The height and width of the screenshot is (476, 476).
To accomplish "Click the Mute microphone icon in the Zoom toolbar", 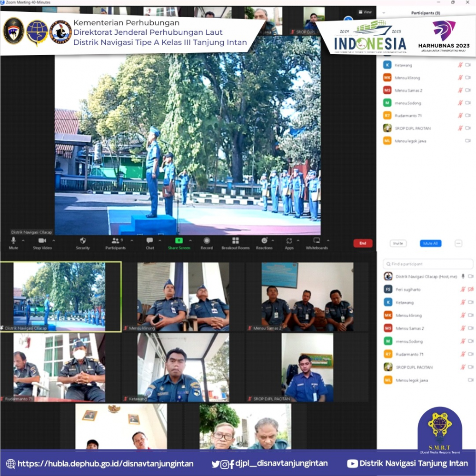I will (x=13, y=241).
